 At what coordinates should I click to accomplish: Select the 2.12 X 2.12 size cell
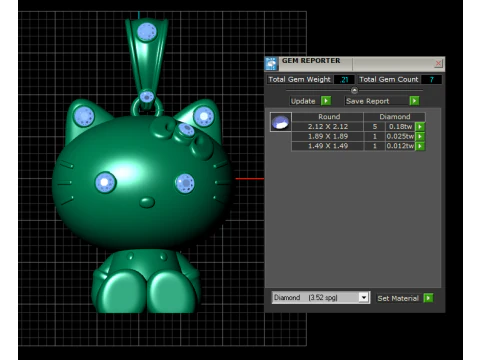(x=328, y=127)
